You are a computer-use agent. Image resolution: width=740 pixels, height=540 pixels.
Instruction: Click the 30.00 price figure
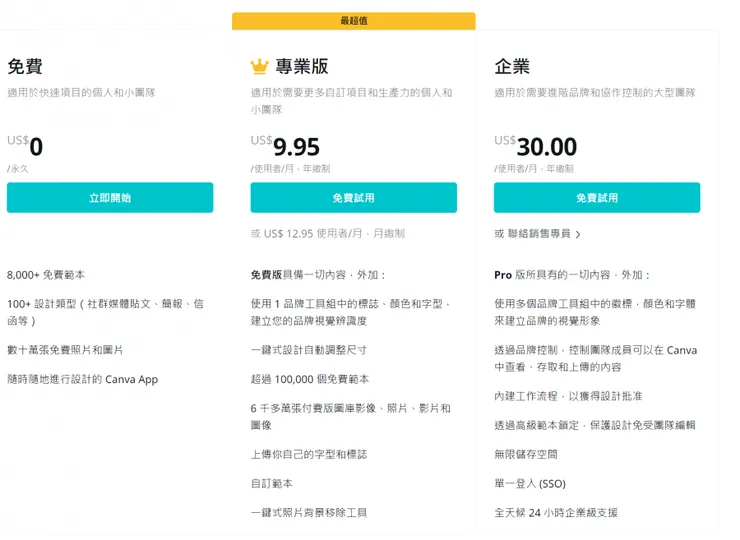click(547, 147)
